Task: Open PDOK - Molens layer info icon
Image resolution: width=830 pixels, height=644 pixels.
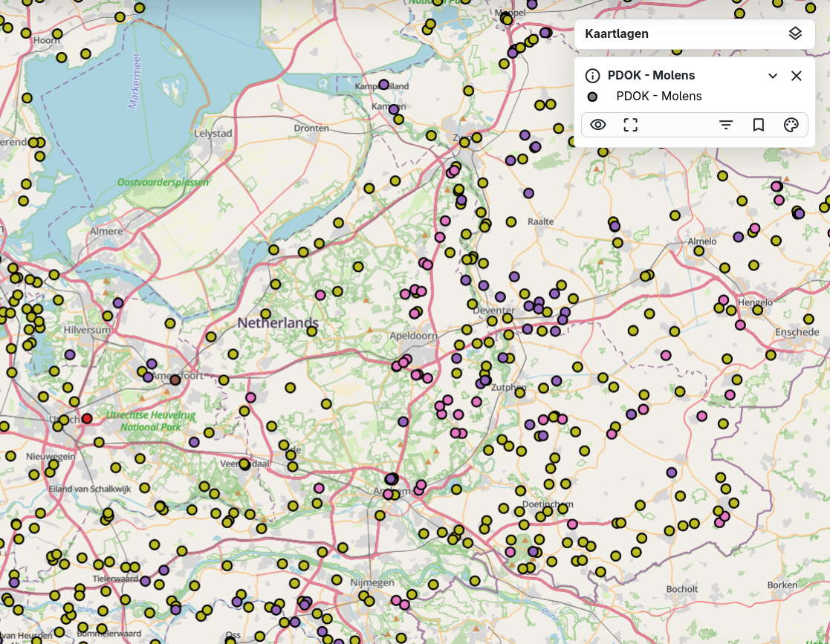Action: click(592, 76)
